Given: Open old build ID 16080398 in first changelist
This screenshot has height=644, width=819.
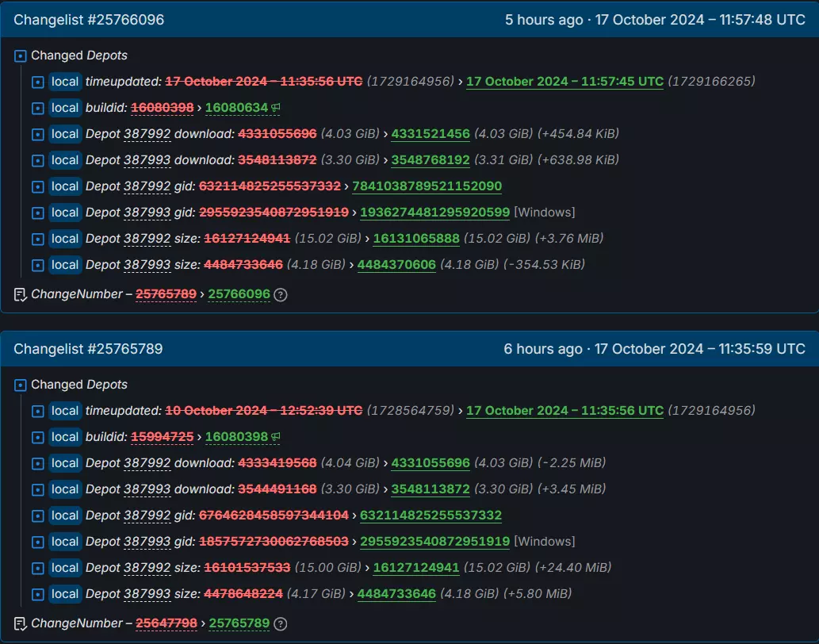Looking at the screenshot, I should (x=162, y=108).
